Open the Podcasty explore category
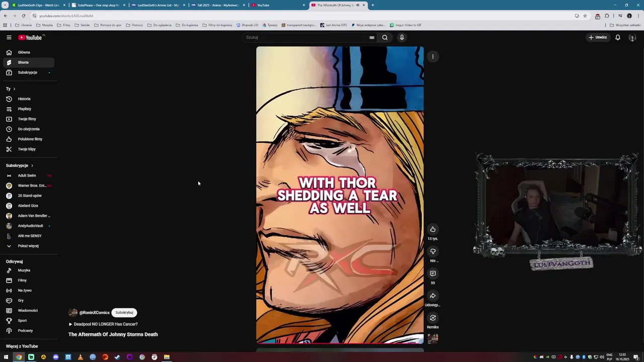The image size is (644, 362). pos(29,330)
